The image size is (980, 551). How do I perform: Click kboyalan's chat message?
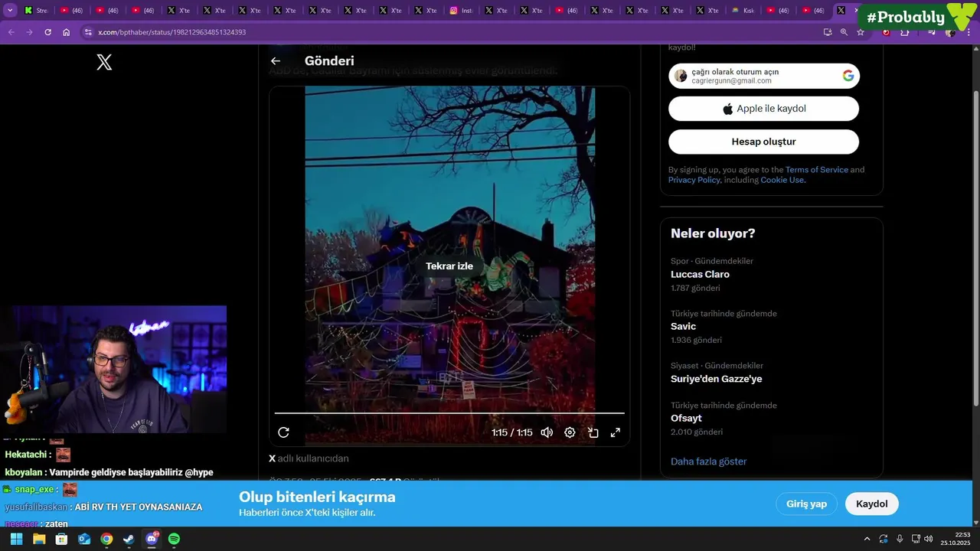coord(109,472)
